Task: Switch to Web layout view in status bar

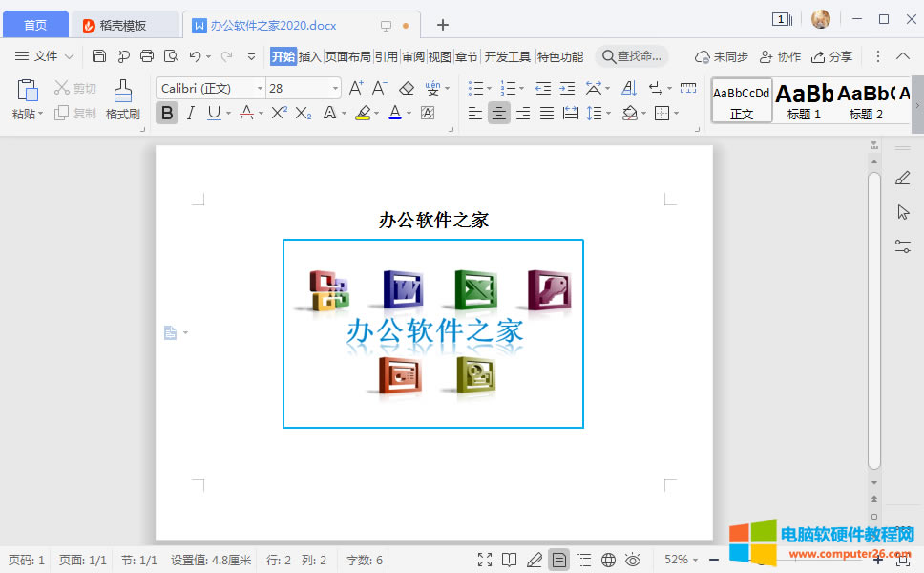Action: (x=608, y=560)
